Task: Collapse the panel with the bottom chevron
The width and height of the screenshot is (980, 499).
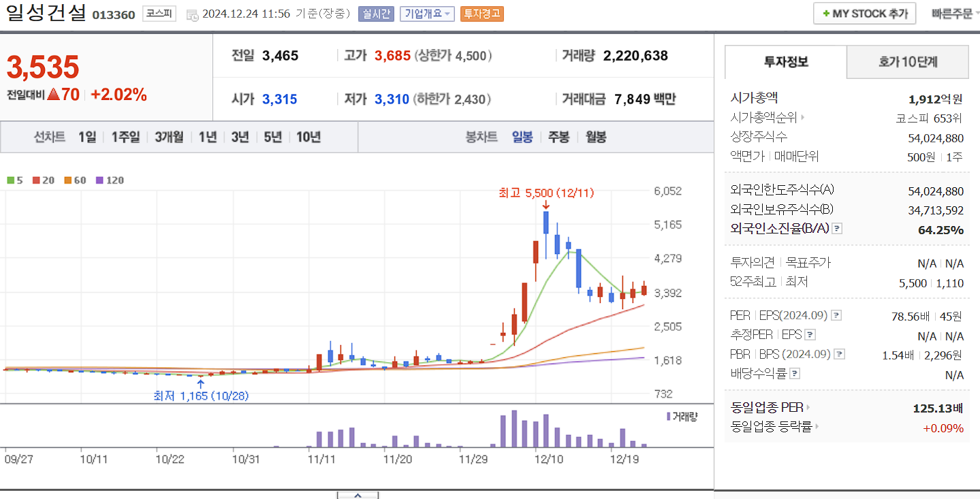Action: [x=357, y=496]
